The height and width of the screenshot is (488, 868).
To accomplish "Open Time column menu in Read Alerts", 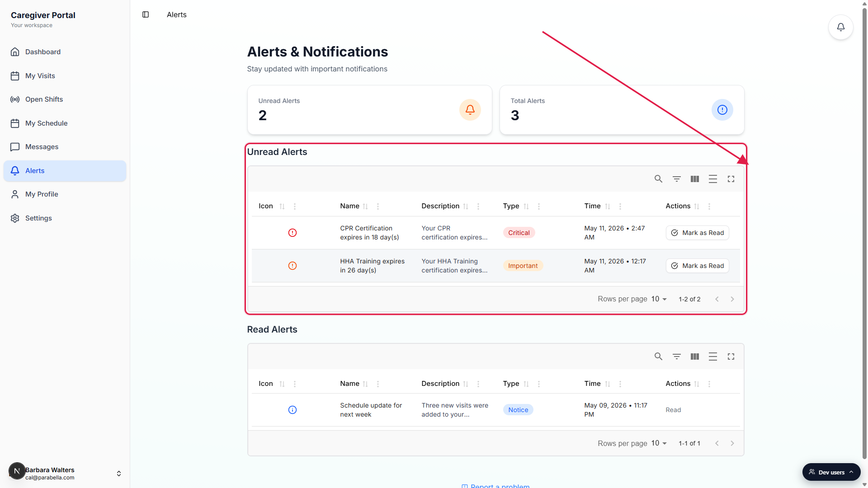I will coord(620,384).
